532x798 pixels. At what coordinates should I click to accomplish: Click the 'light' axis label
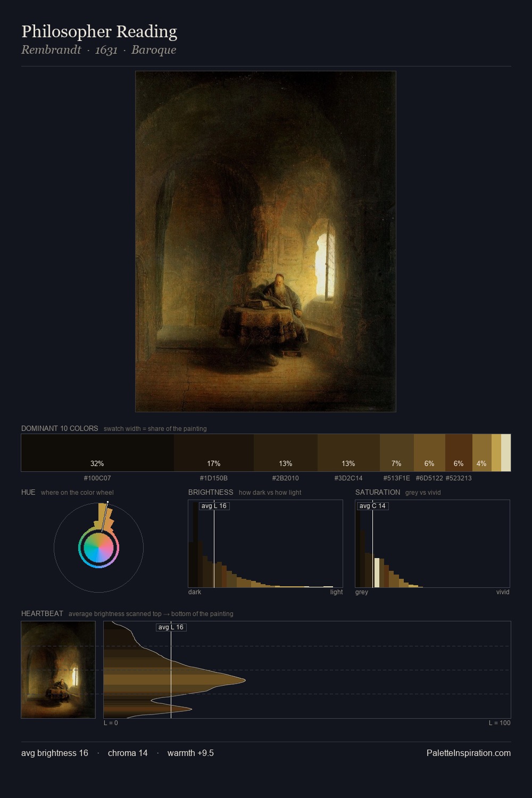pyautogui.click(x=336, y=592)
